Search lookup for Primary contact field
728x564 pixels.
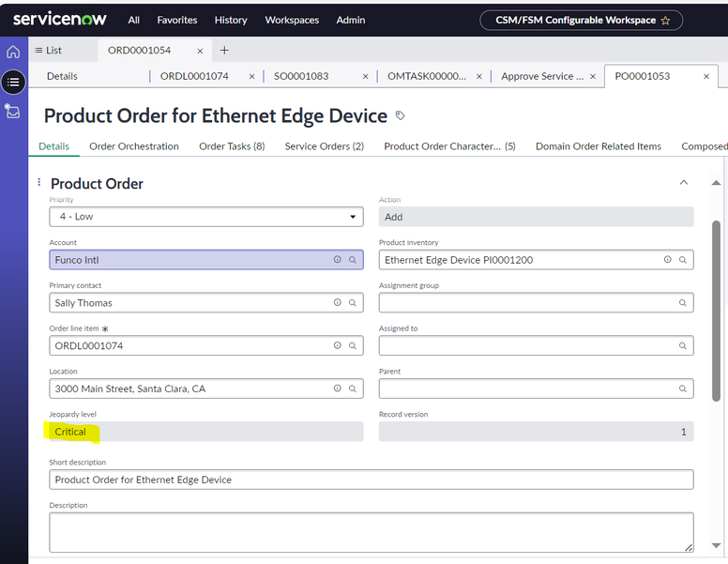(x=353, y=303)
